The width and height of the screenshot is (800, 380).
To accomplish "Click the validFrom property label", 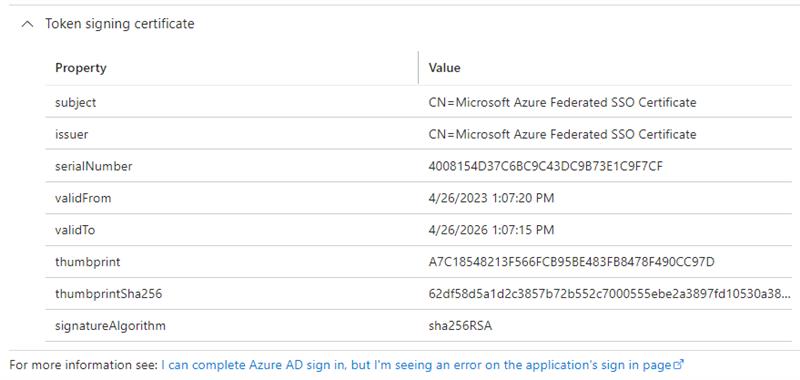I will [x=83, y=198].
